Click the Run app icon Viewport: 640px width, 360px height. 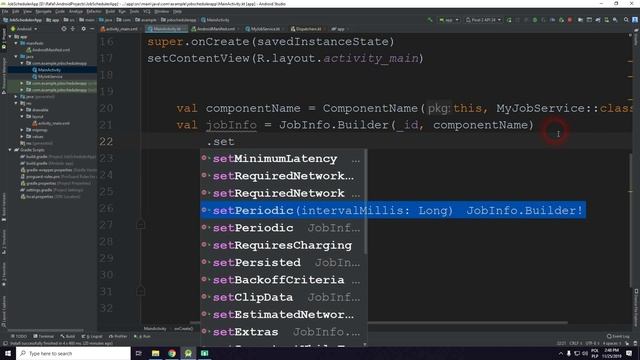[509, 20]
